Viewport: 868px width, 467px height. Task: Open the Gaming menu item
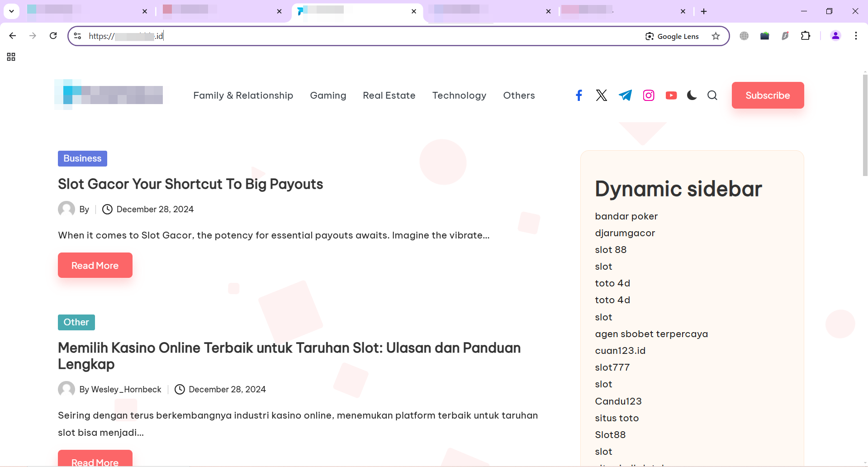[x=328, y=95]
